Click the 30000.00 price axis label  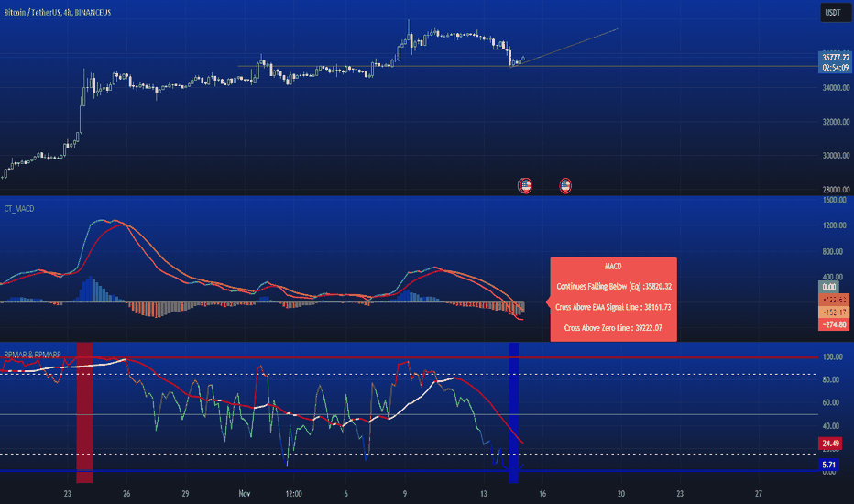tap(836, 155)
